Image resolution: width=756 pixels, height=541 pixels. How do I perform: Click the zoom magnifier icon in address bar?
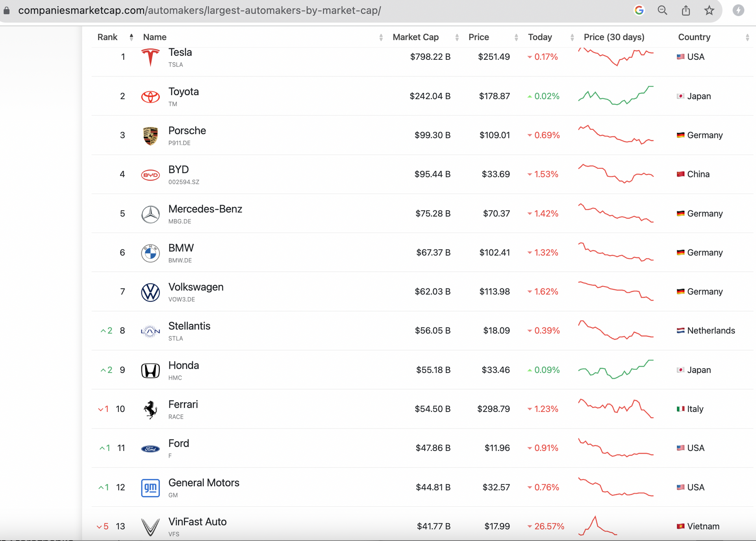[x=662, y=11]
